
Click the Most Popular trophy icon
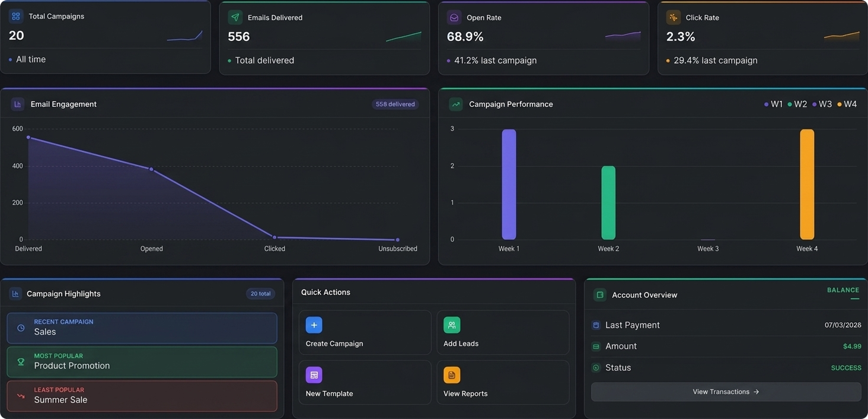21,361
